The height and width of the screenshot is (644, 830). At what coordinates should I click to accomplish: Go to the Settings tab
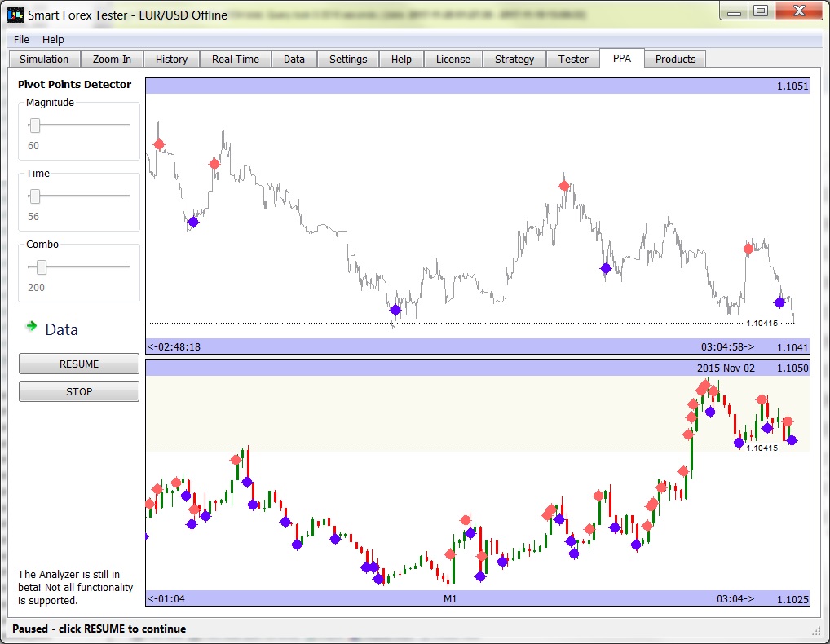click(x=348, y=60)
